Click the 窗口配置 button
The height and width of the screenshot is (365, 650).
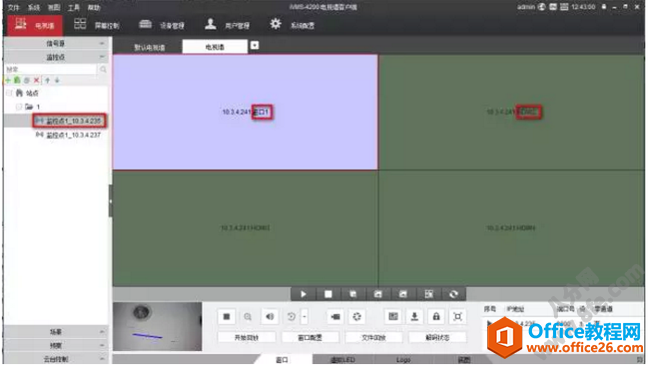[x=310, y=338]
